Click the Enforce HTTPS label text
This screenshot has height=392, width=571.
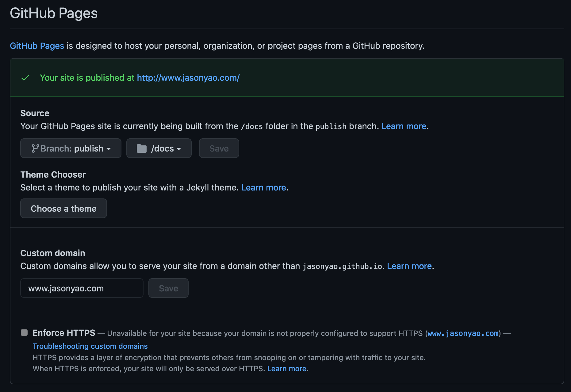(x=64, y=333)
